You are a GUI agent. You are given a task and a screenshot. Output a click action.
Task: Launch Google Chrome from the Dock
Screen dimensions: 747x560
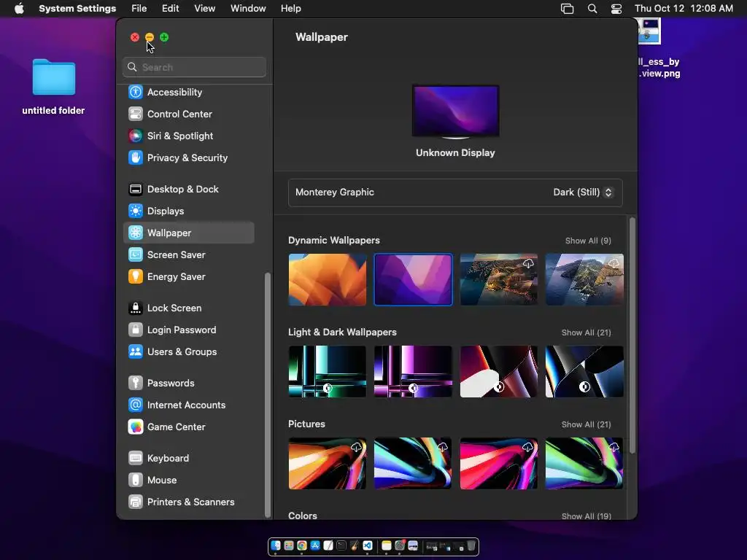click(302, 545)
